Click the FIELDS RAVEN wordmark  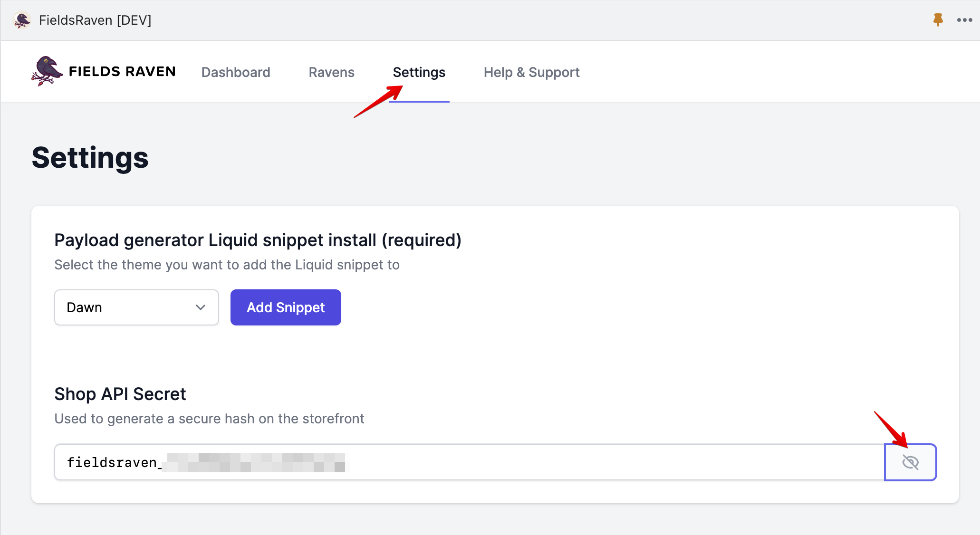(x=122, y=72)
